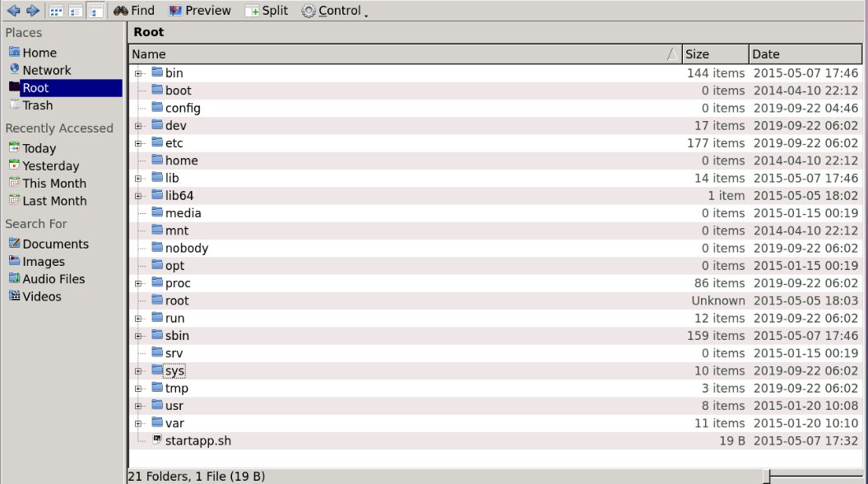868x484 pixels.
Task: Expand the etc folder tree node
Action: [x=139, y=143]
